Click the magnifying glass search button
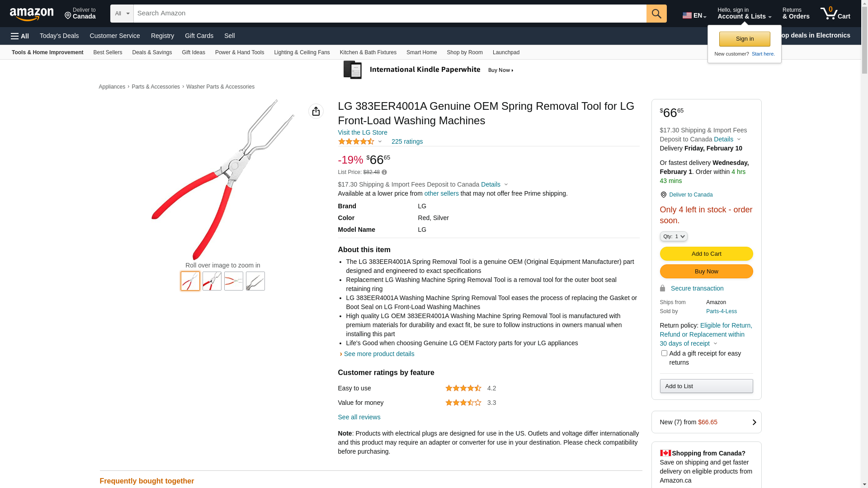 tap(656, 14)
